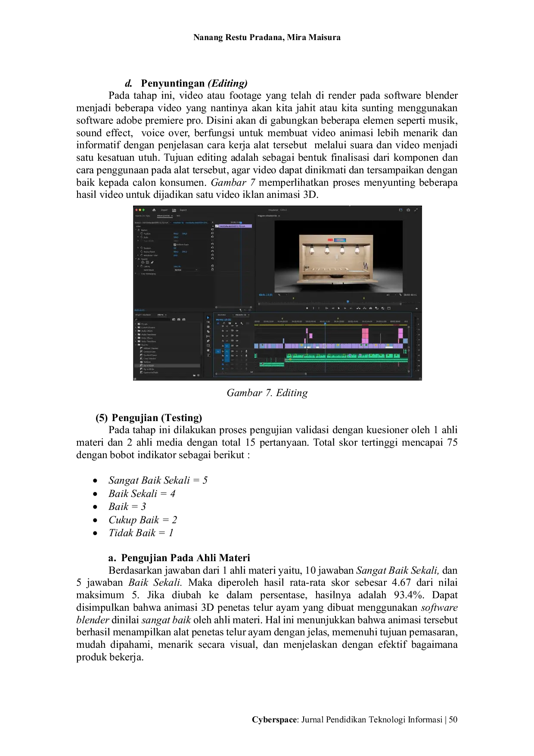Toggle the Uniform Scale checkbox

pos(175,244)
